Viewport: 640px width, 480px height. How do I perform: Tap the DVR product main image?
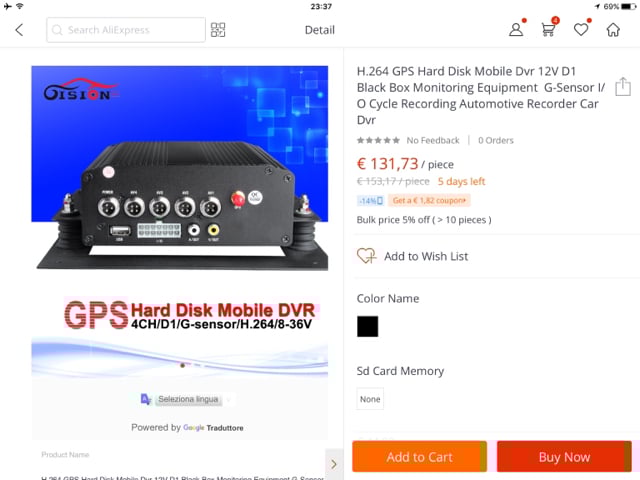[180, 168]
